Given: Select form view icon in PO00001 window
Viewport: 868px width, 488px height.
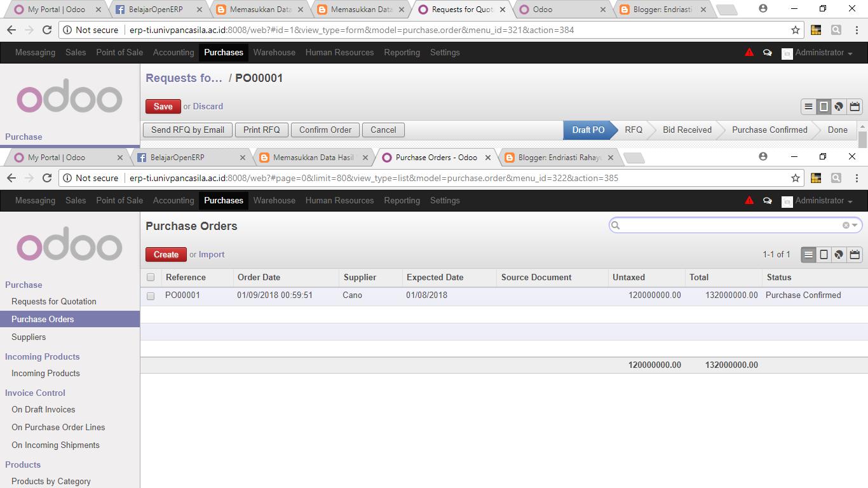Looking at the screenshot, I should [x=824, y=107].
